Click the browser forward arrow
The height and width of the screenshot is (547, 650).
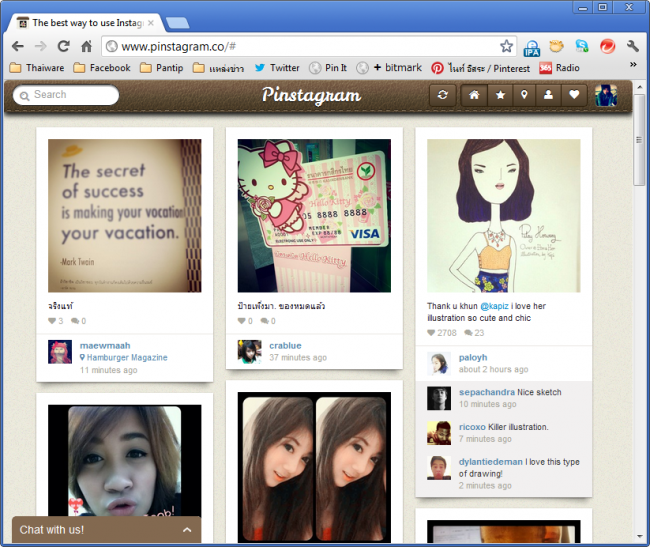tap(40, 46)
